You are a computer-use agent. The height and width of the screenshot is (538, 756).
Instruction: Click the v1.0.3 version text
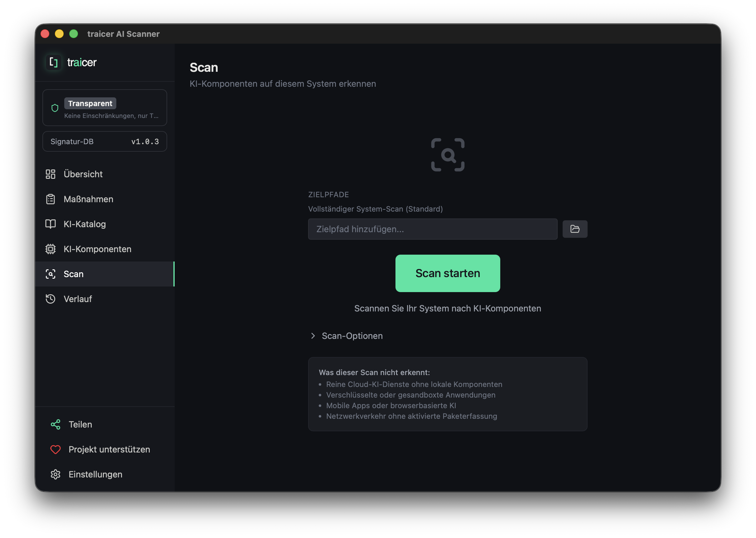pos(145,142)
